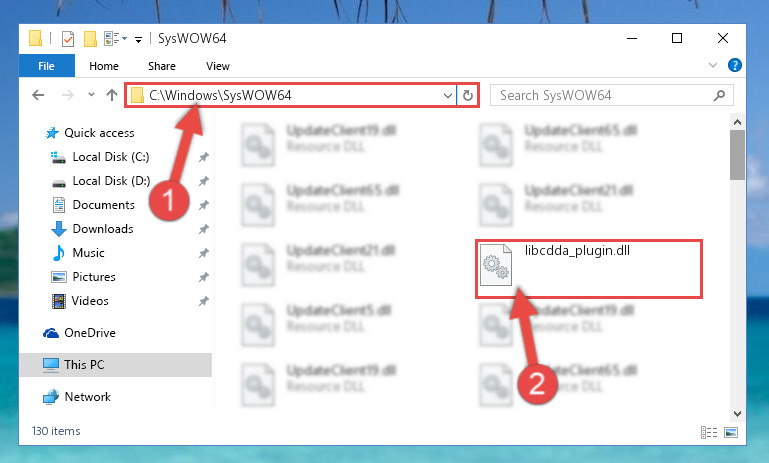Click the search magnifier icon
769x463 pixels.
[719, 95]
